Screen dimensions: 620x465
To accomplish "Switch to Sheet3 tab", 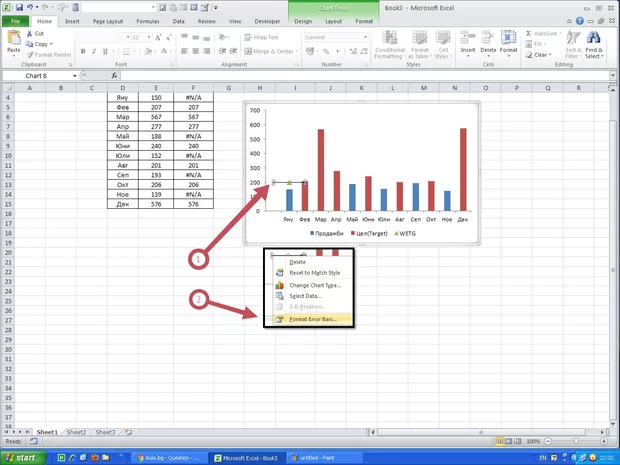I will (105, 432).
